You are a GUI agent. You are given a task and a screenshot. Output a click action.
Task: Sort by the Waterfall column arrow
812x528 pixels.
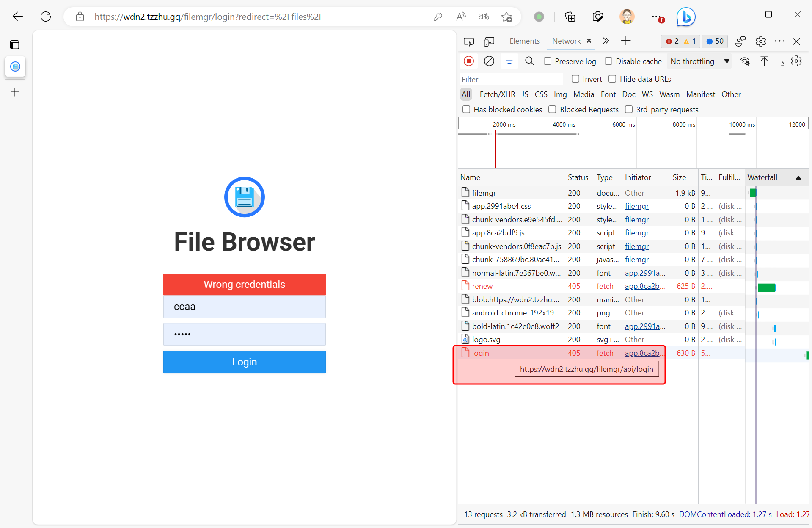pos(798,177)
